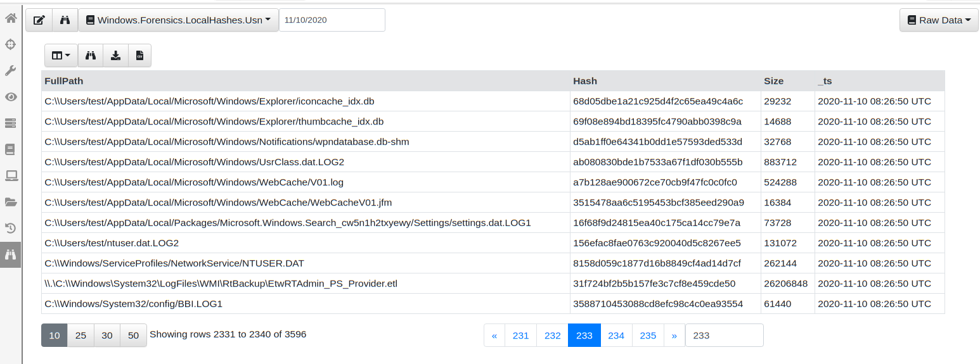Export table as CSV file icon
Screen dimensions: 980x364
pyautogui.click(x=139, y=56)
